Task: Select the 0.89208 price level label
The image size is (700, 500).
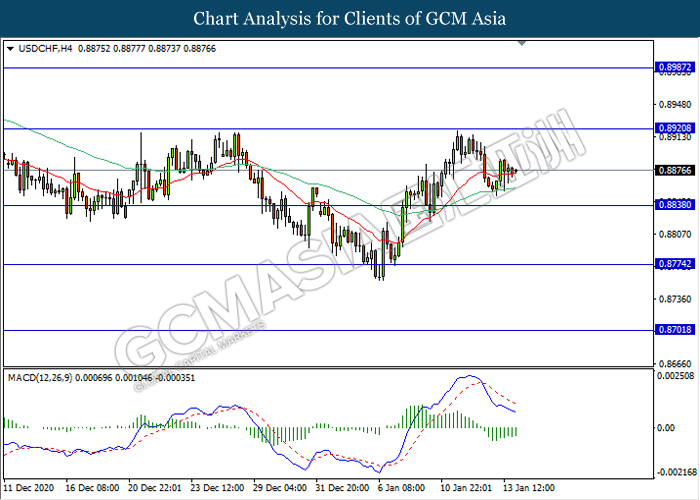Action: click(673, 129)
